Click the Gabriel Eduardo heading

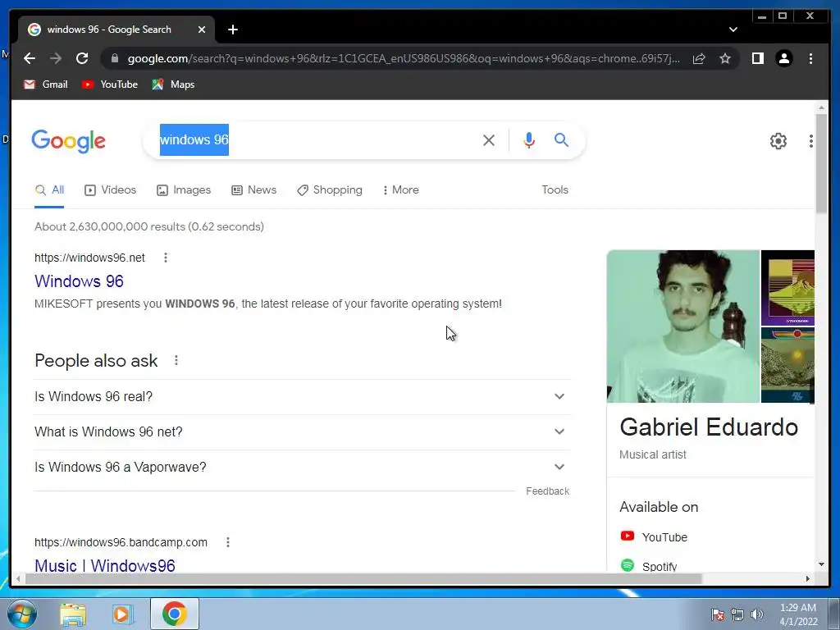[709, 427]
